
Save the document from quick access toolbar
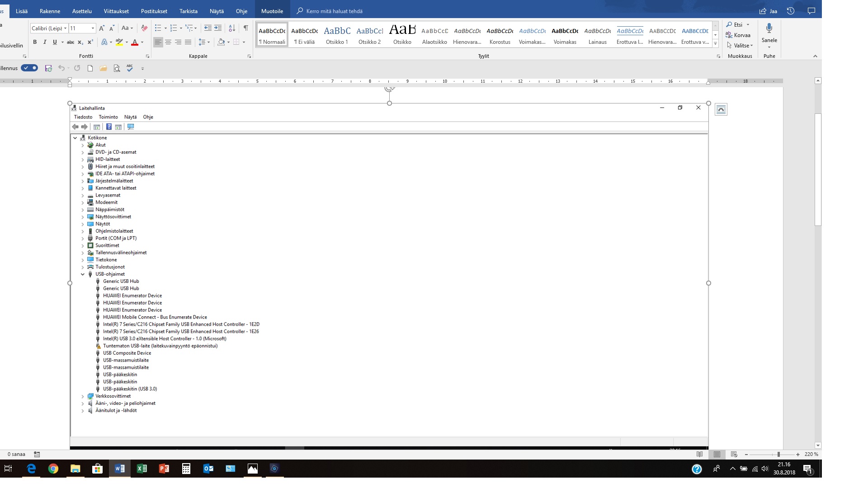point(48,68)
